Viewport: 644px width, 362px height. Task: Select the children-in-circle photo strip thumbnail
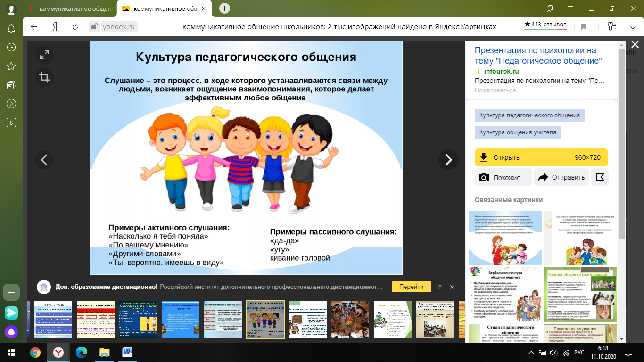[350, 320]
